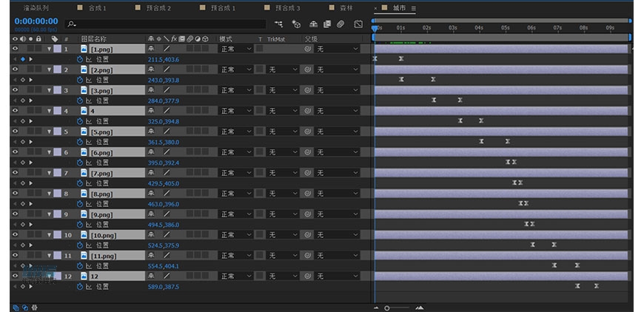
Task: Click the parent pick whip for layer 6
Action: point(307,152)
